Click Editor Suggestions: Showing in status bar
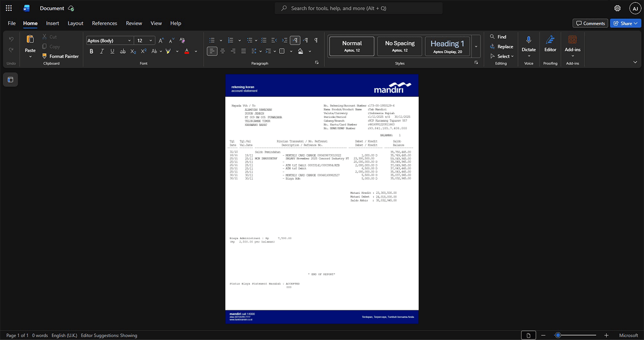Screen dimensions: 644x340 (x=109, y=335)
